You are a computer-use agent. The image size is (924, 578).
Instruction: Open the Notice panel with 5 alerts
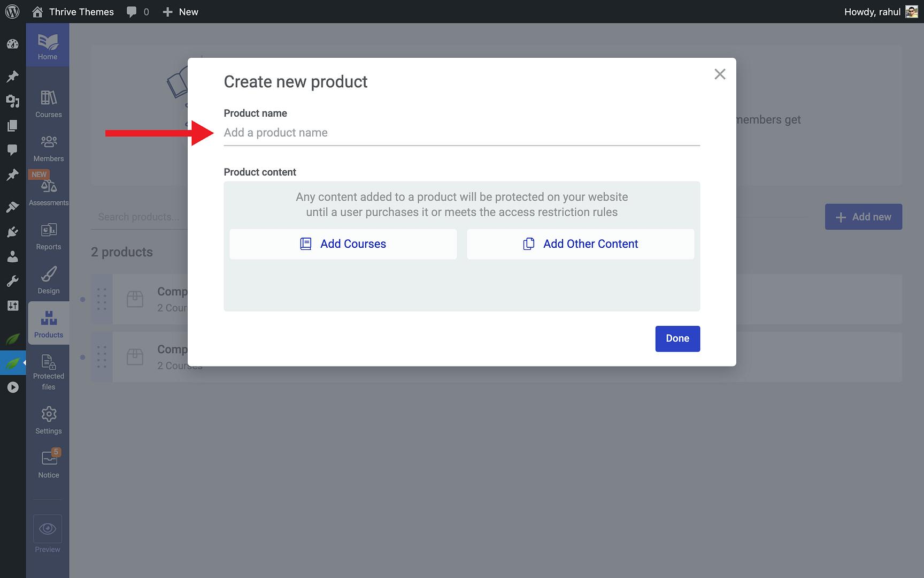tap(48, 463)
